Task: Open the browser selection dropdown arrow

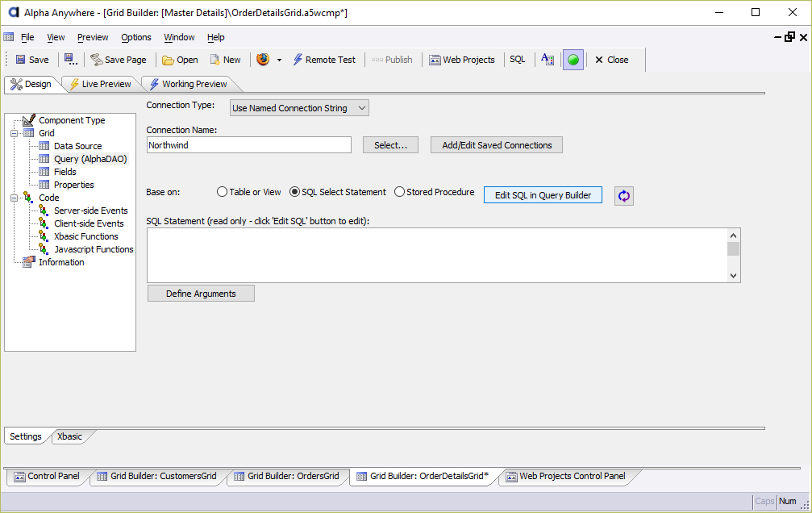Action: (279, 60)
